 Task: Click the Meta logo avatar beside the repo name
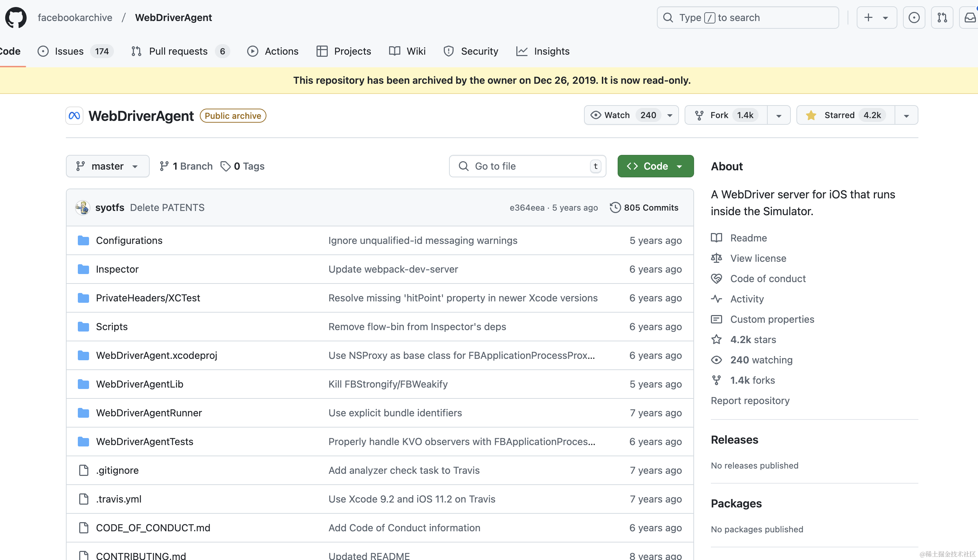(74, 116)
